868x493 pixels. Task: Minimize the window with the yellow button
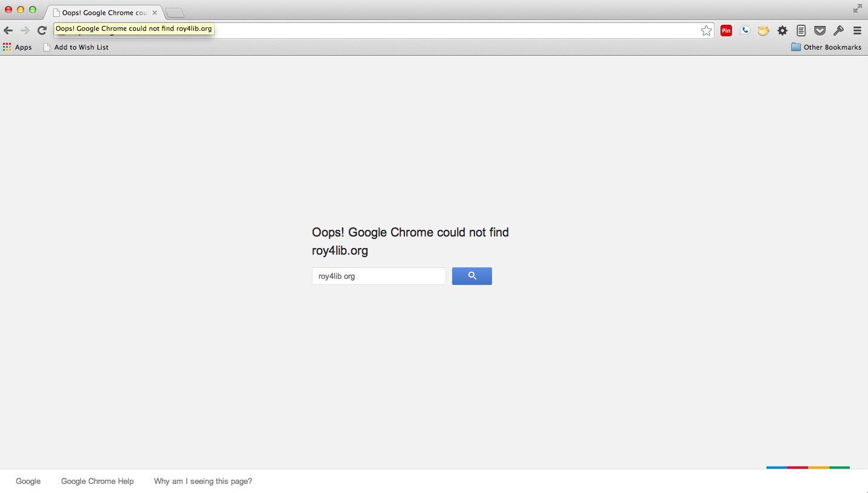[x=21, y=10]
